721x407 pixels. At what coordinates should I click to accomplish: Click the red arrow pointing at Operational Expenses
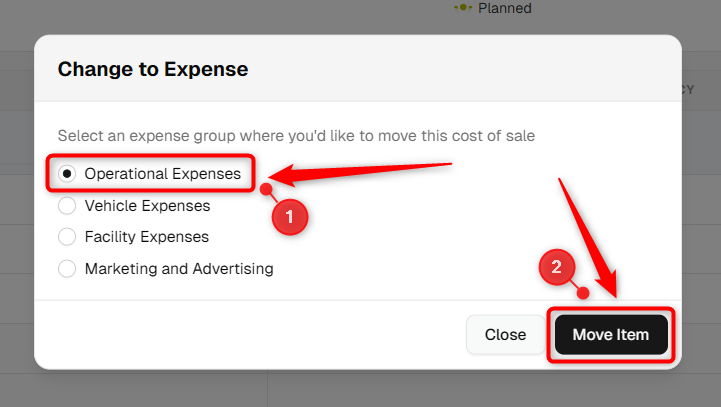click(x=360, y=174)
